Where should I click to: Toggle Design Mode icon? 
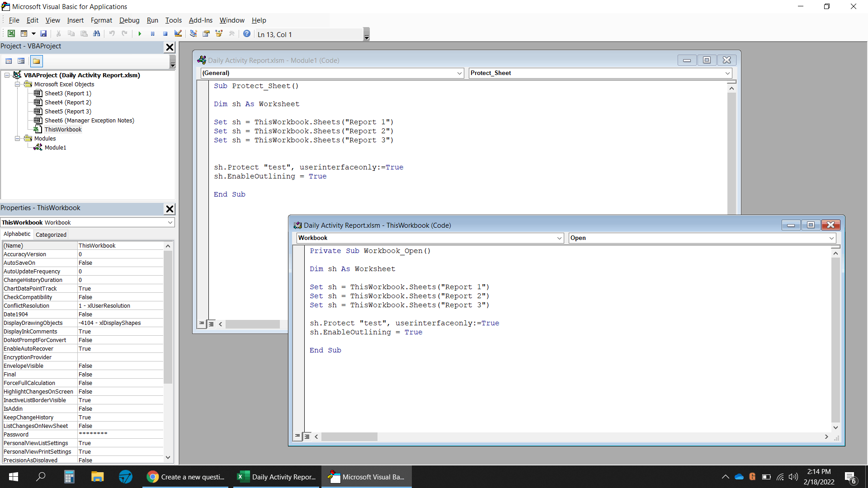178,34
